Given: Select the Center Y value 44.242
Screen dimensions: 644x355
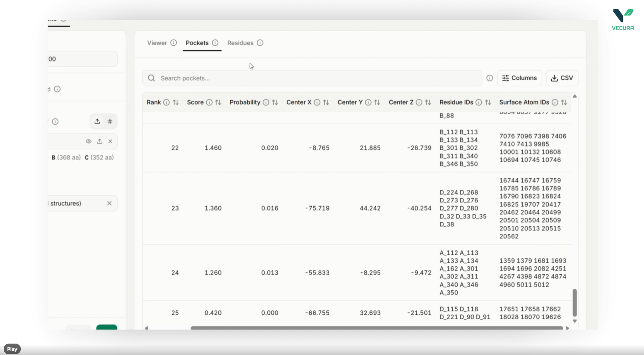Looking at the screenshot, I should [x=370, y=208].
